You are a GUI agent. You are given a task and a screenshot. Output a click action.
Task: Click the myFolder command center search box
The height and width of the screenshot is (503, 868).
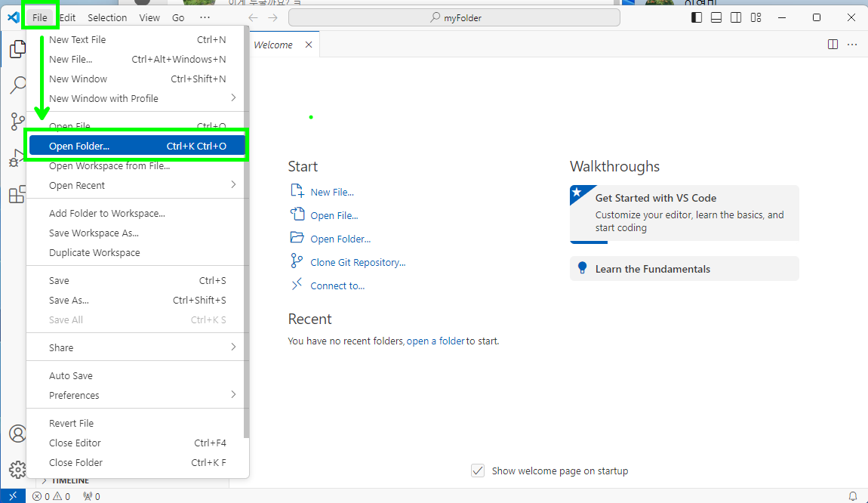click(454, 17)
